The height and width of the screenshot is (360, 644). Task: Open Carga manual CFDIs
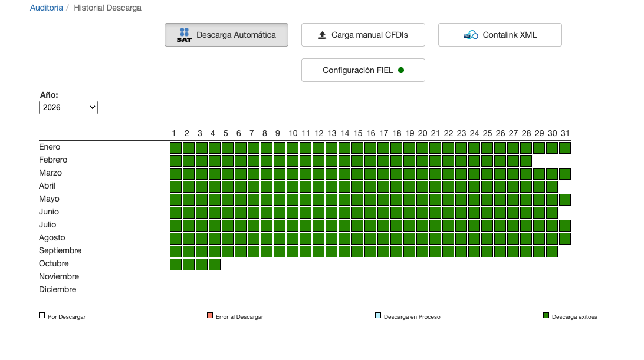click(363, 35)
